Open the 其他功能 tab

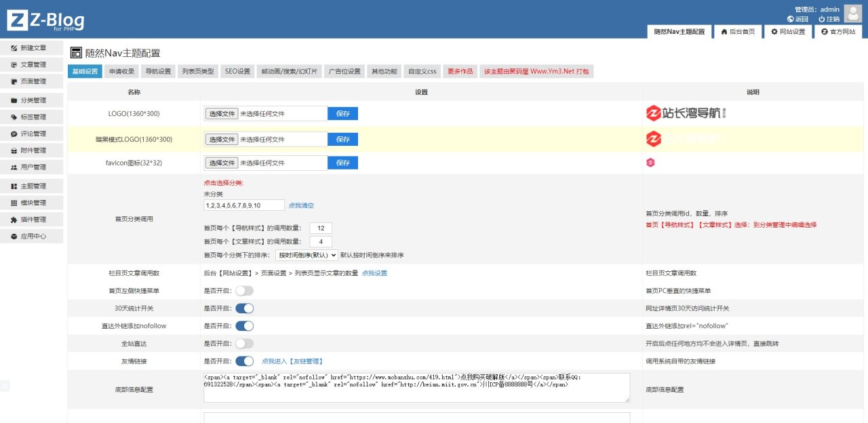384,71
